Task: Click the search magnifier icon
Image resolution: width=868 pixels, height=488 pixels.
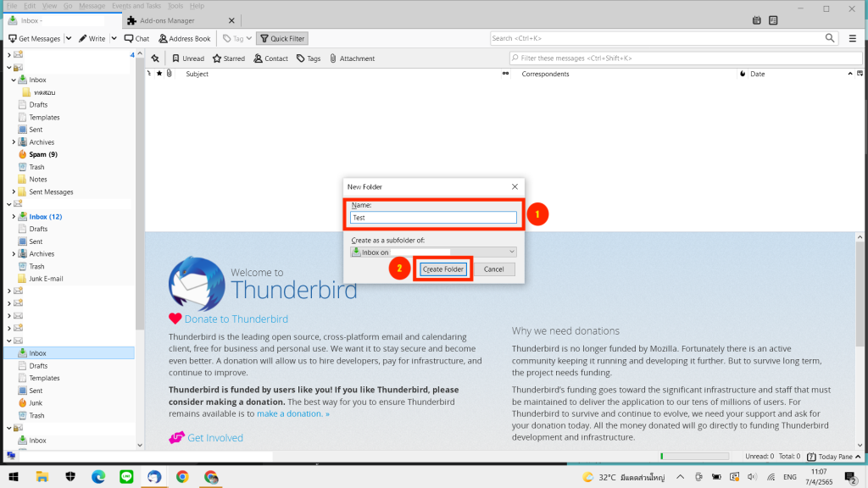Action: click(x=830, y=38)
